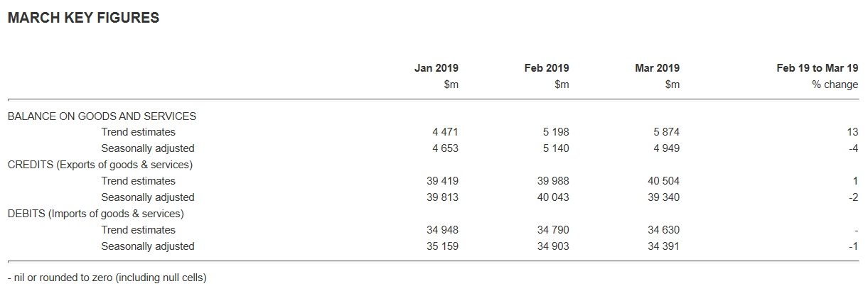Click the 35 159 January debits value

(442, 246)
